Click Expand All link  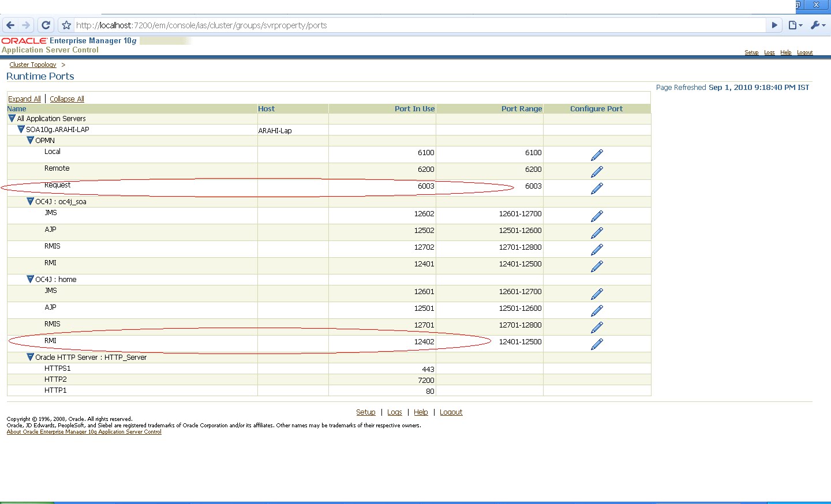point(24,99)
